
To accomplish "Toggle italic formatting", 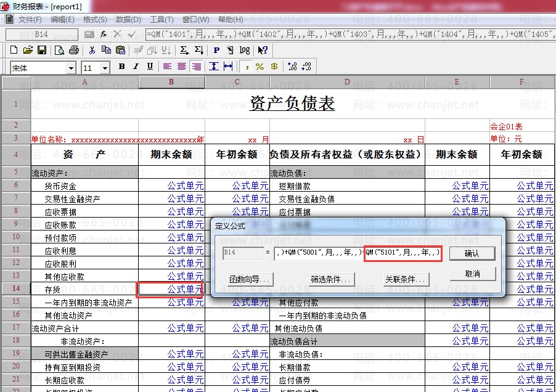I will [x=136, y=67].
